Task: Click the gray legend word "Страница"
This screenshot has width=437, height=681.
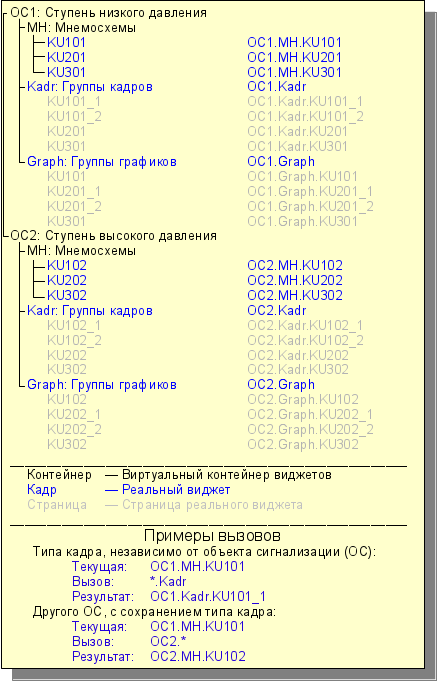Action: [x=57, y=505]
